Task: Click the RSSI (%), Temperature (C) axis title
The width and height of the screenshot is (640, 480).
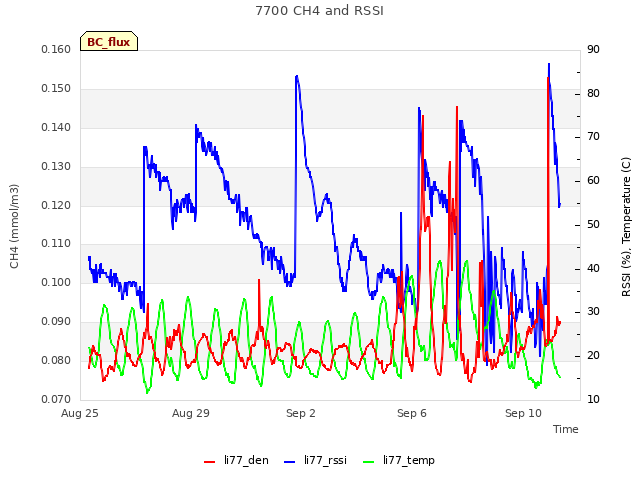Action: (x=626, y=227)
